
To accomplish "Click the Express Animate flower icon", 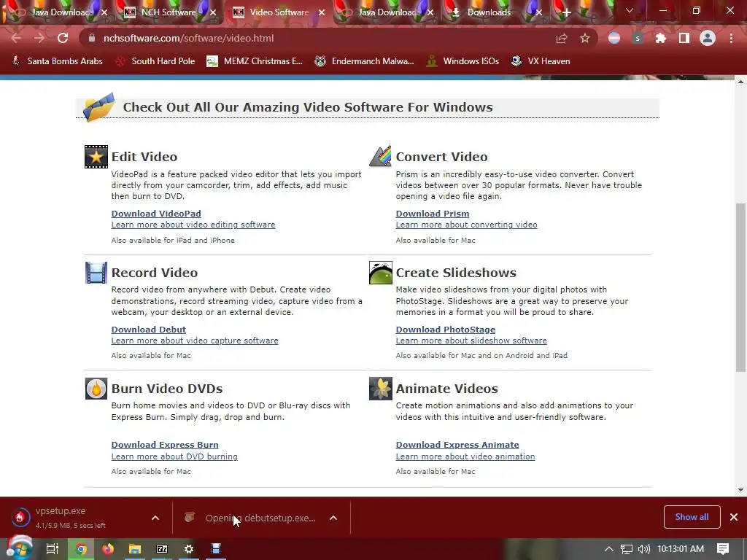I will tap(380, 389).
